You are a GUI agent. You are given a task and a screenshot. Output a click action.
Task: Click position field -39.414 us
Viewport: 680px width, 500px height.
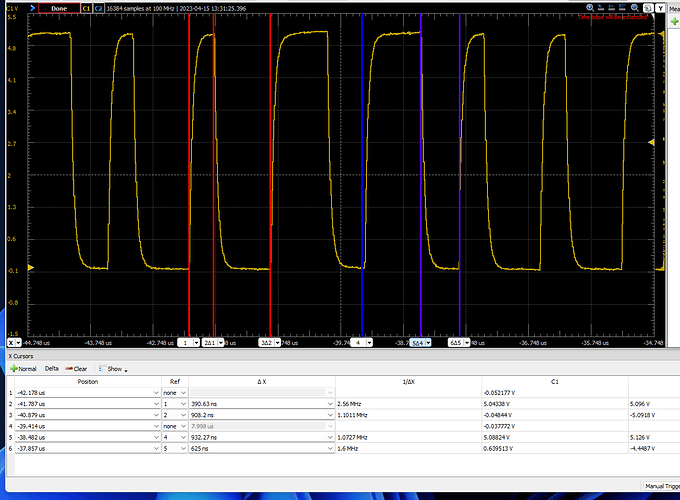(x=88, y=426)
